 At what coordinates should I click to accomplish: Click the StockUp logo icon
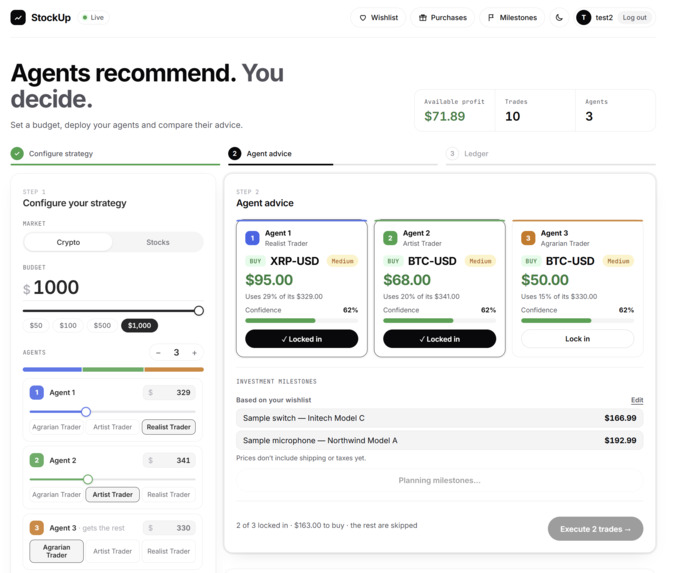pyautogui.click(x=18, y=18)
